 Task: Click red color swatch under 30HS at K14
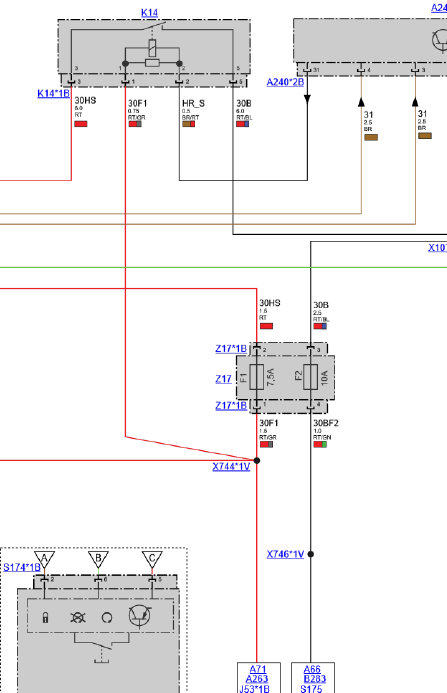coord(80,124)
